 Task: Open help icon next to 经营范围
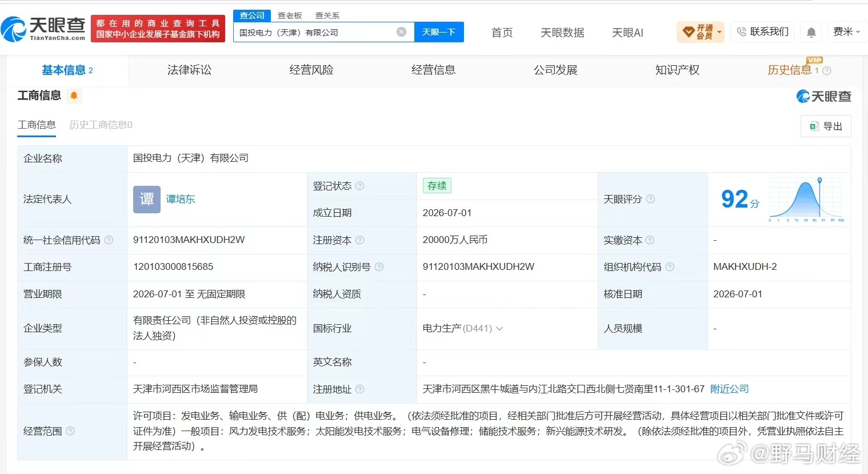click(70, 431)
